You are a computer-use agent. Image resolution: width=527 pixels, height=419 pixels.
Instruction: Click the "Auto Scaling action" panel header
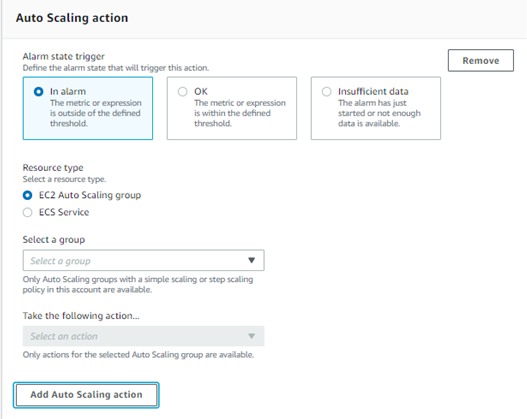72,18
